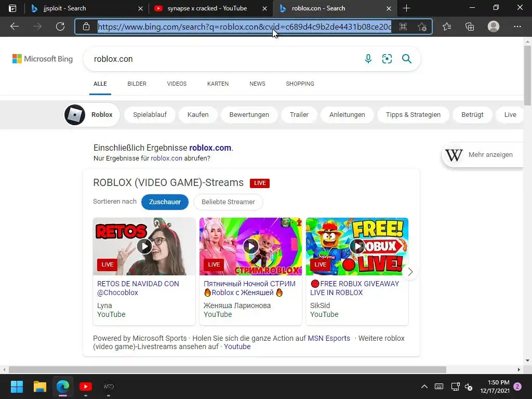Open the browser profile avatar
532x399 pixels.
pos(494,26)
